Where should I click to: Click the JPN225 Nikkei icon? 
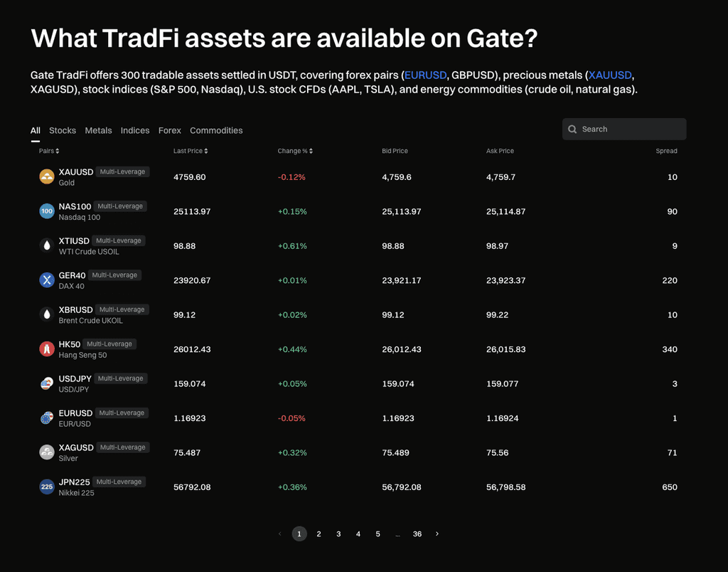pyautogui.click(x=47, y=487)
